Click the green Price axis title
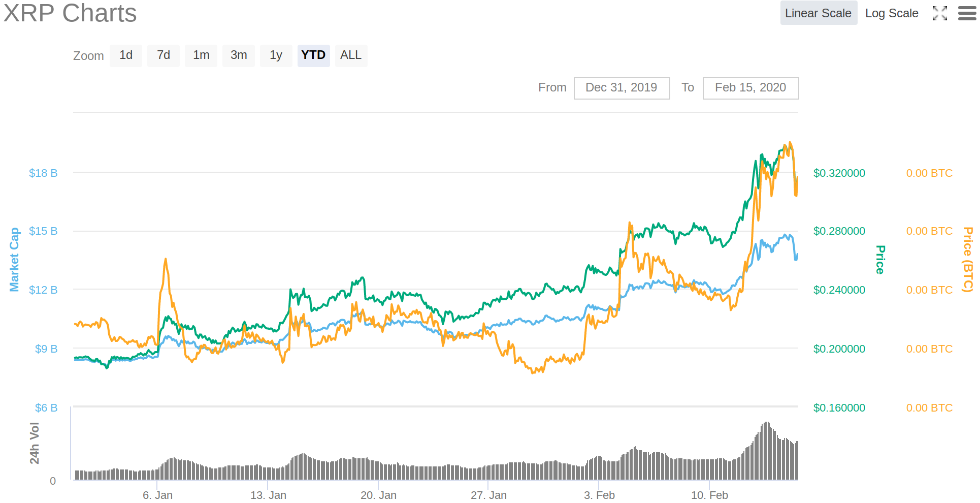Image resolution: width=980 pixels, height=503 pixels. coord(880,260)
